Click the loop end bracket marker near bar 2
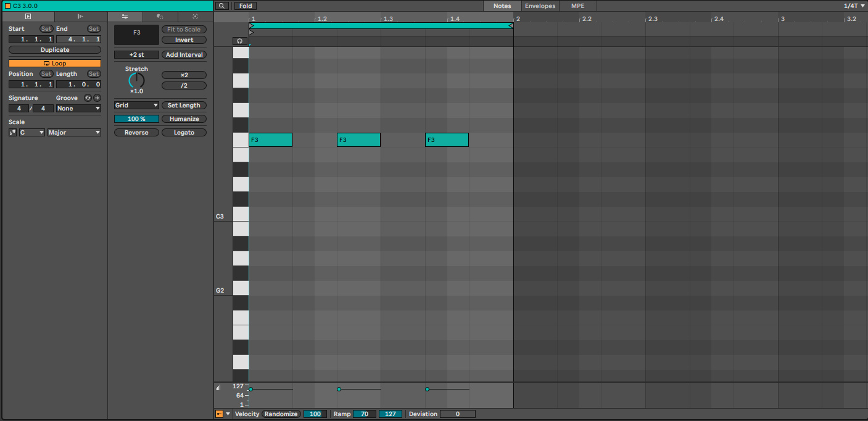 pyautogui.click(x=510, y=26)
